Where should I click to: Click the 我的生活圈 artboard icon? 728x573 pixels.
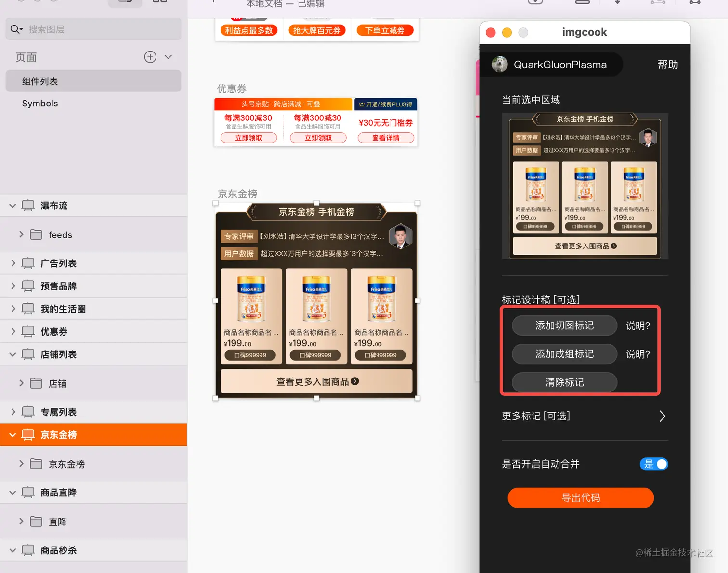point(28,308)
